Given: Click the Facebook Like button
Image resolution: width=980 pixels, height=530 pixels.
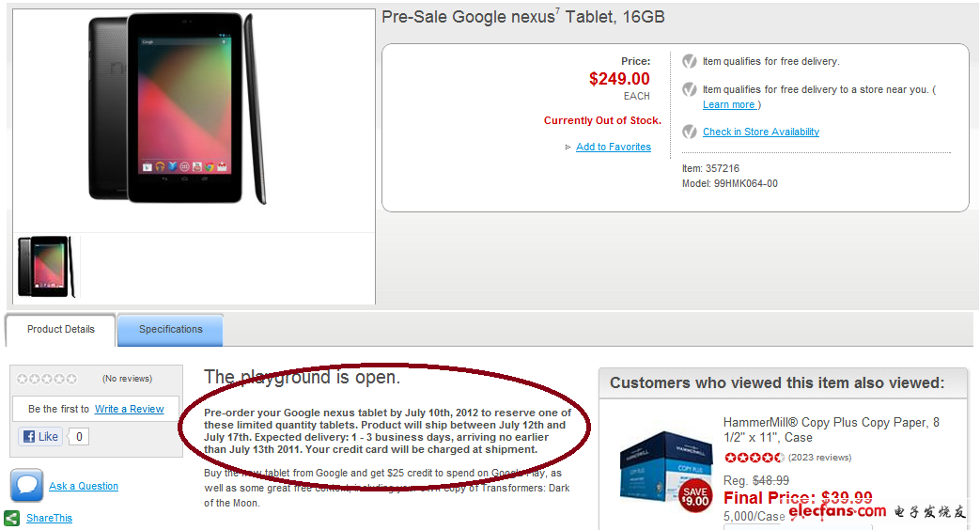Looking at the screenshot, I should [x=40, y=436].
